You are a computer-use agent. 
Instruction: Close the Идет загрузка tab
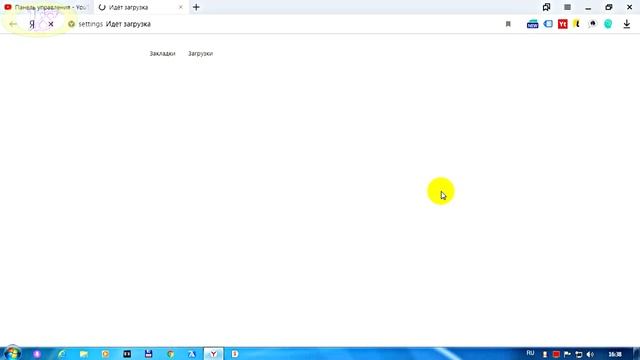click(181, 7)
